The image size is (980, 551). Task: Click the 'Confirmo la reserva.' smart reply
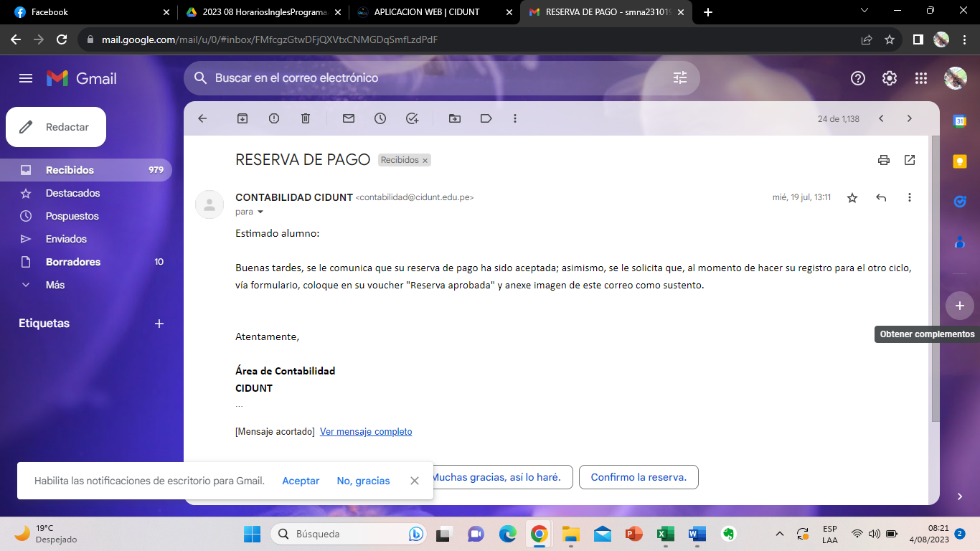coord(639,477)
